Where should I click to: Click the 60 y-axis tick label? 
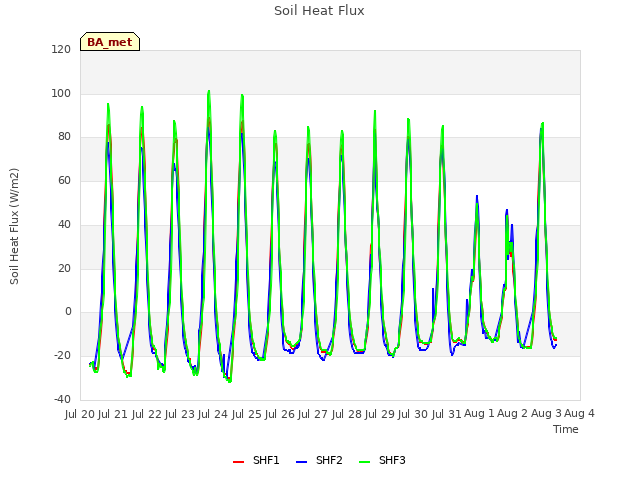[64, 180]
